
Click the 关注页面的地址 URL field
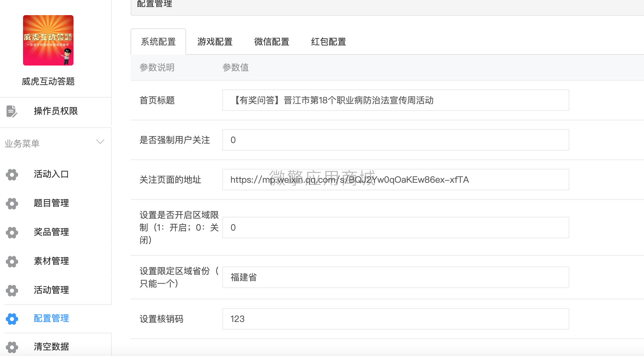click(x=396, y=180)
